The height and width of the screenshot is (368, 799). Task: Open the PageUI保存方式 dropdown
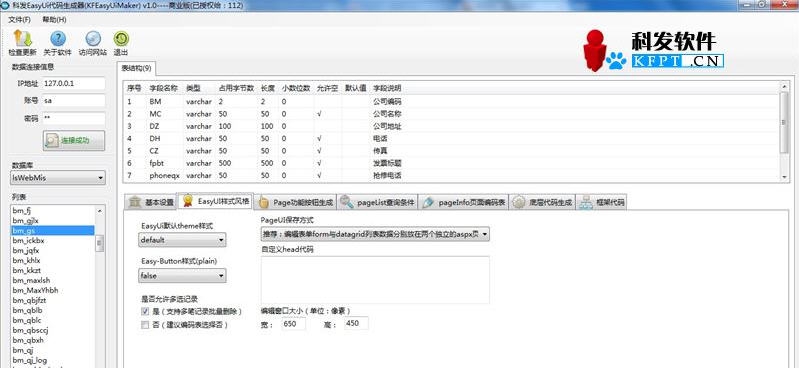(x=375, y=234)
